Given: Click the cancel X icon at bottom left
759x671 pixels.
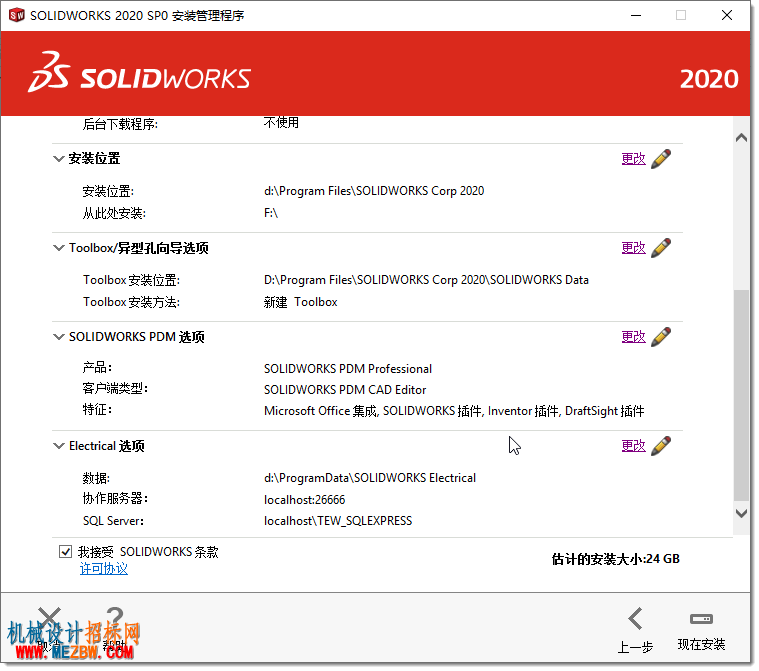Looking at the screenshot, I should (x=49, y=618).
